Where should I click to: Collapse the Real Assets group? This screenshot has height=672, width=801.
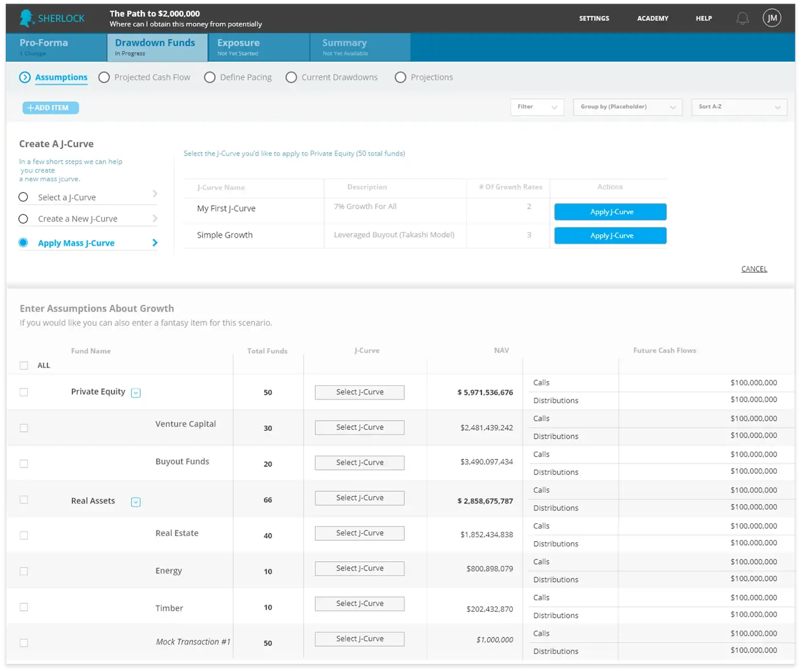(x=135, y=502)
